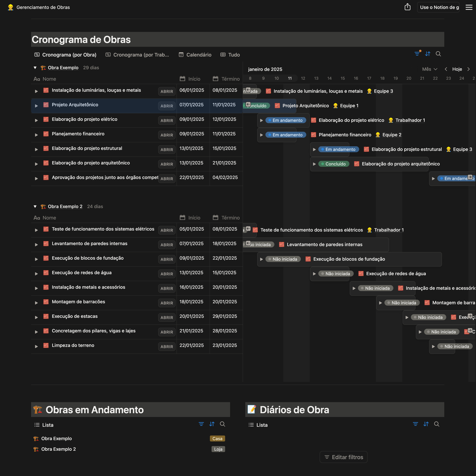Open filter icon in Cronograma de Obras

coord(417,54)
